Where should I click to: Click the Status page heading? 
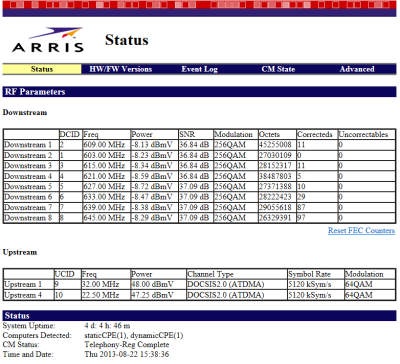pyautogui.click(x=127, y=40)
